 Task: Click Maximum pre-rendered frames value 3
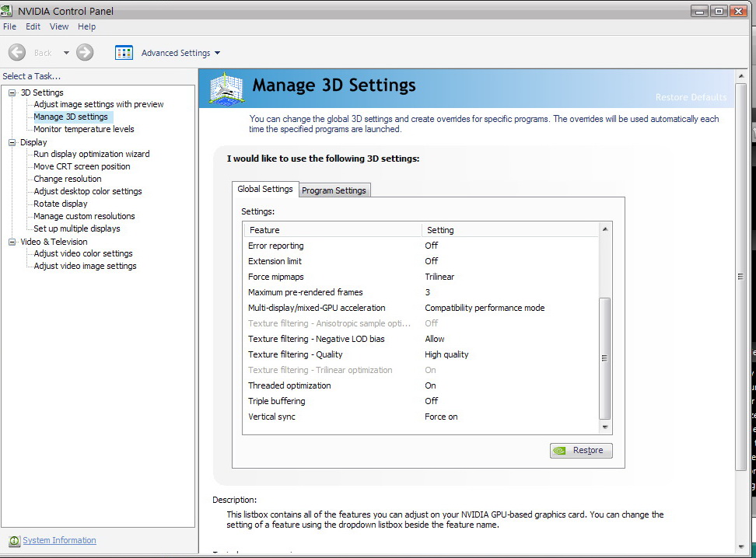[427, 292]
